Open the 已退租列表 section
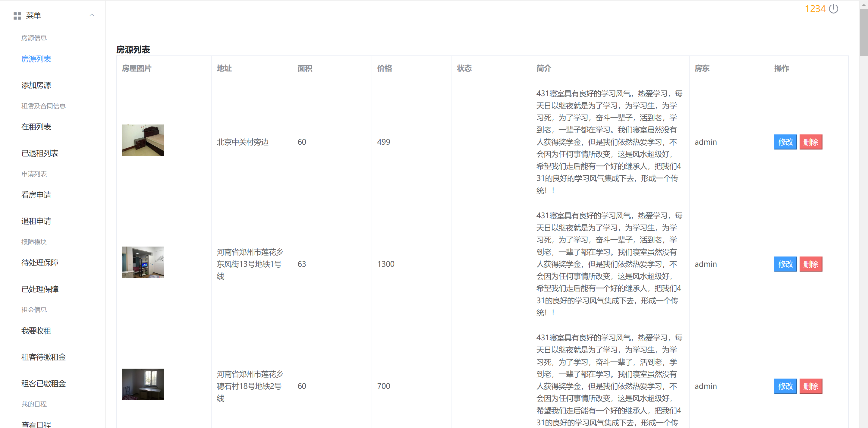This screenshot has height=428, width=868. [x=39, y=153]
